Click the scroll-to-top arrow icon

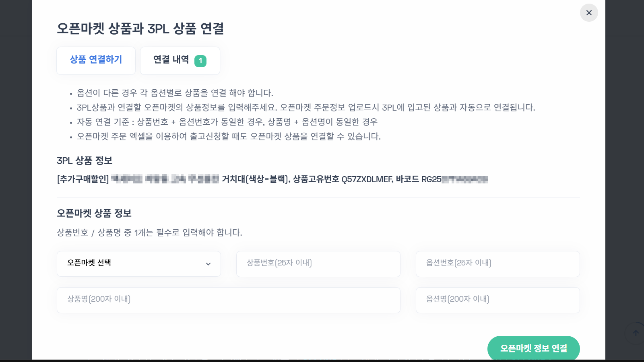click(636, 333)
